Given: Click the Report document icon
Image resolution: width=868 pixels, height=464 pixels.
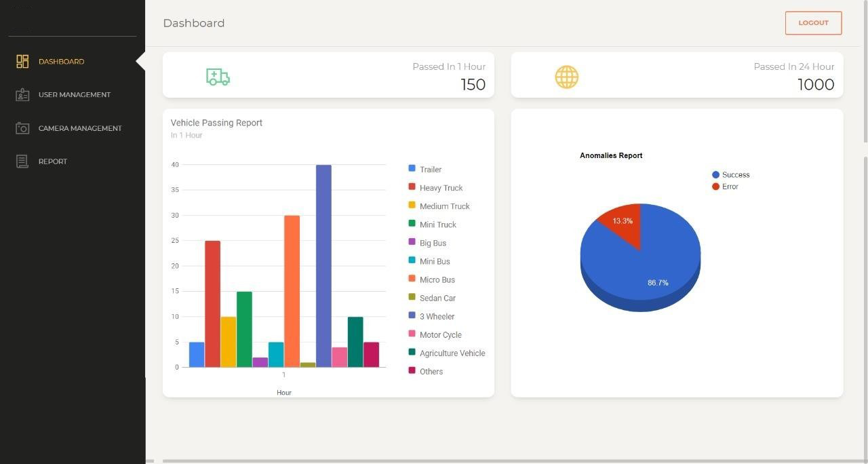Looking at the screenshot, I should (x=22, y=161).
